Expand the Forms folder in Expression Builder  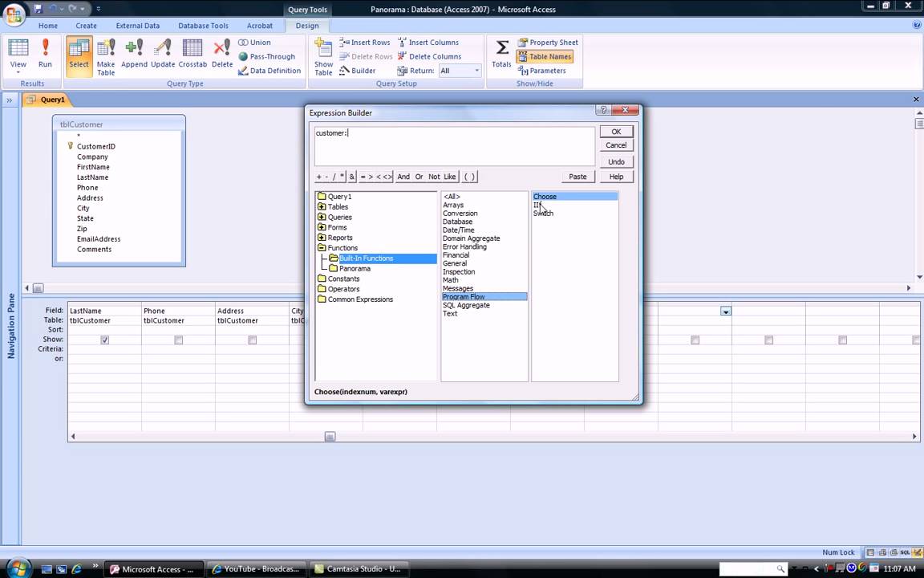[x=322, y=227]
